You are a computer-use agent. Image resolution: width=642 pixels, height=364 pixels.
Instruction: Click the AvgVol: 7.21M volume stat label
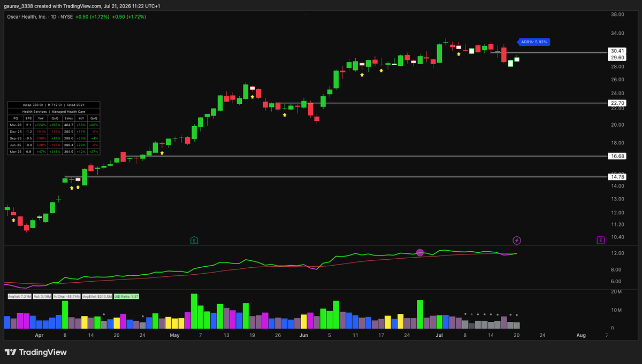(x=19, y=297)
